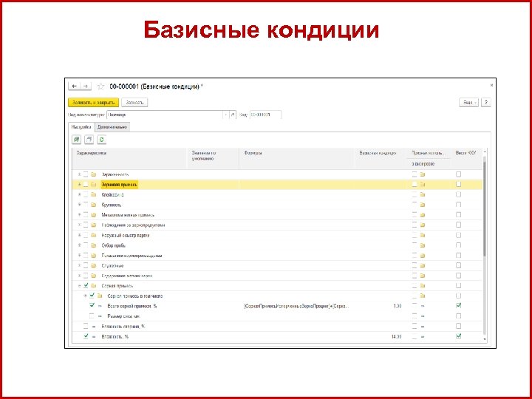Expand the Отбор пробы group

[x=79, y=245]
